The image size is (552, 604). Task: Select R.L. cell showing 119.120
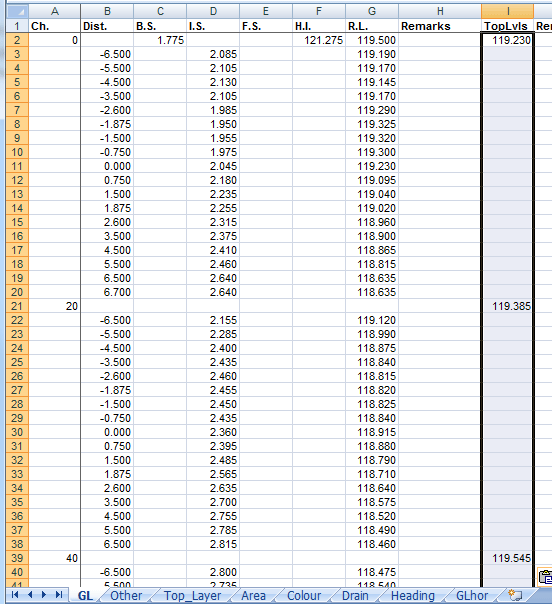tap(372, 320)
